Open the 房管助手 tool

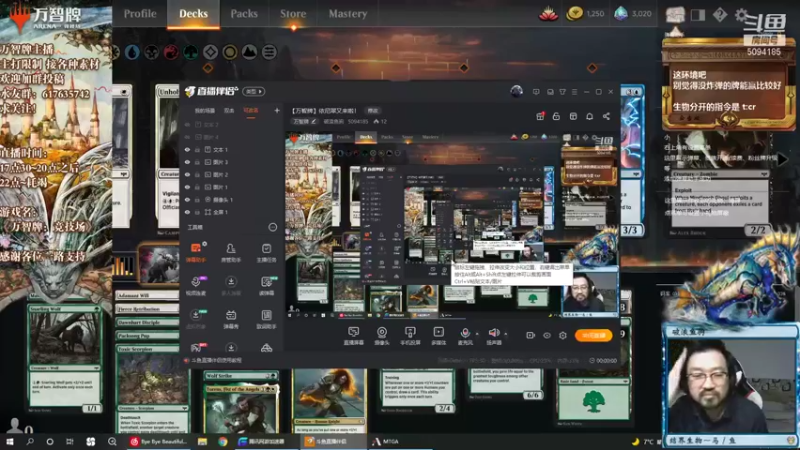tap(231, 252)
